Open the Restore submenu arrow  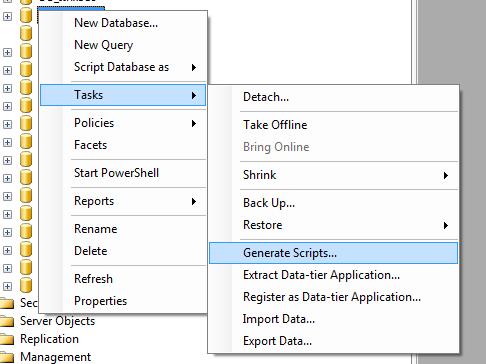tap(446, 225)
